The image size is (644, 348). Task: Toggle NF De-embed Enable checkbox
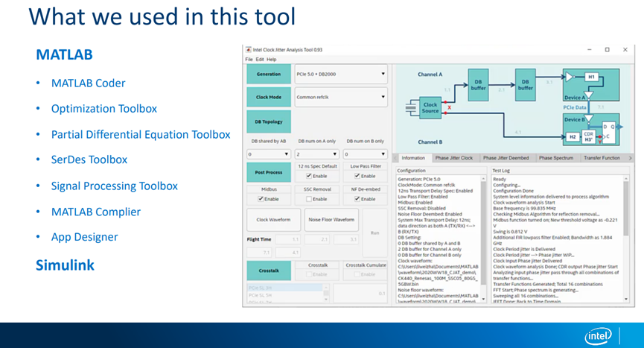click(x=357, y=199)
